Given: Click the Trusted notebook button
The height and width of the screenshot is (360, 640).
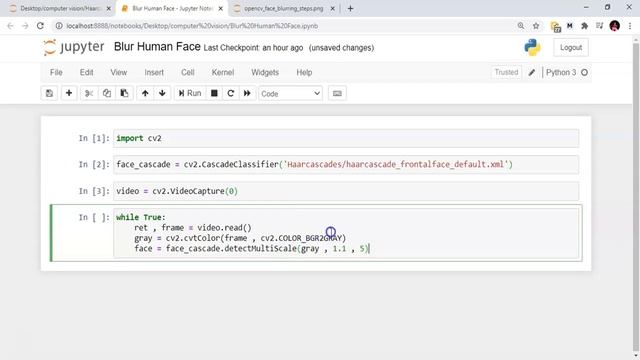Looking at the screenshot, I should click(x=506, y=72).
